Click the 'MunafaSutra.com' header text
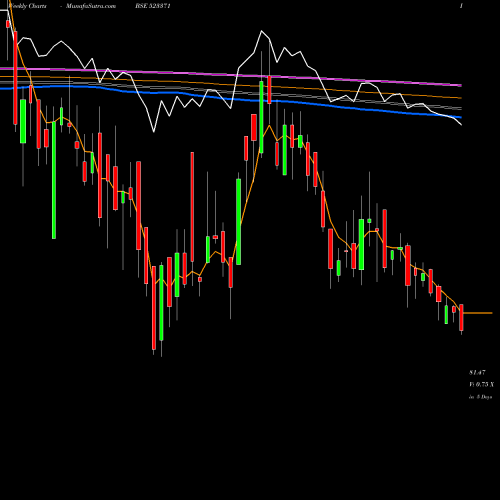Image resolution: width=500 pixels, height=500 pixels. [x=91, y=6]
